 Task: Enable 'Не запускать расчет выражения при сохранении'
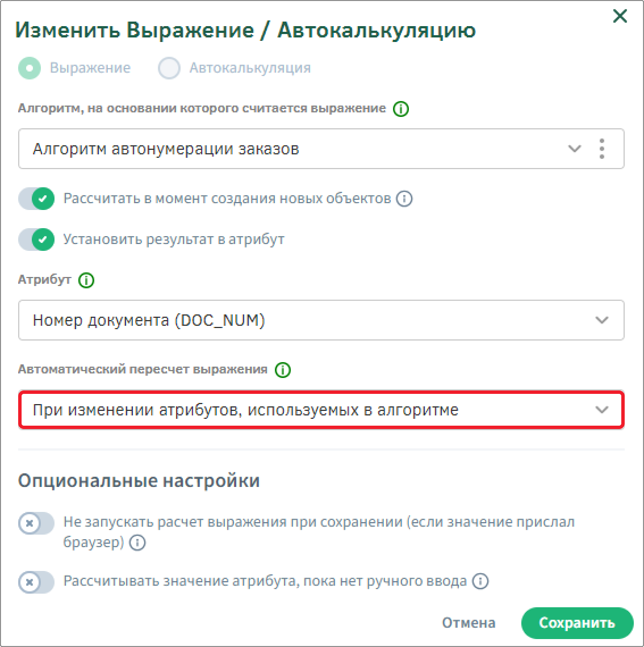36,524
